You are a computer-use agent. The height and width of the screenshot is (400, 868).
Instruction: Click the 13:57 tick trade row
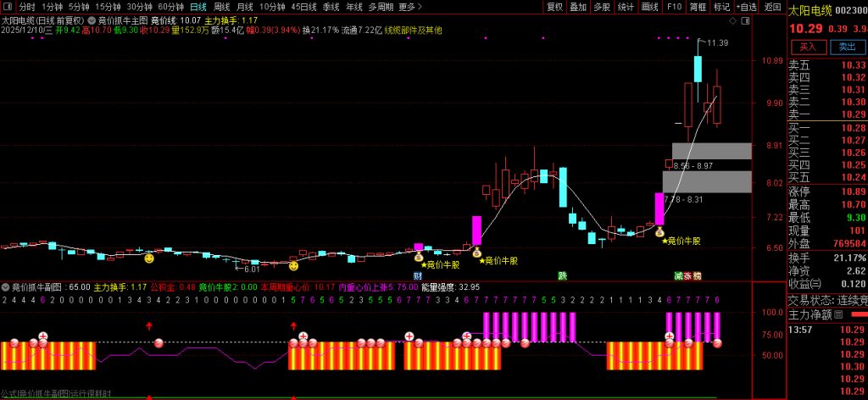tap(827, 330)
